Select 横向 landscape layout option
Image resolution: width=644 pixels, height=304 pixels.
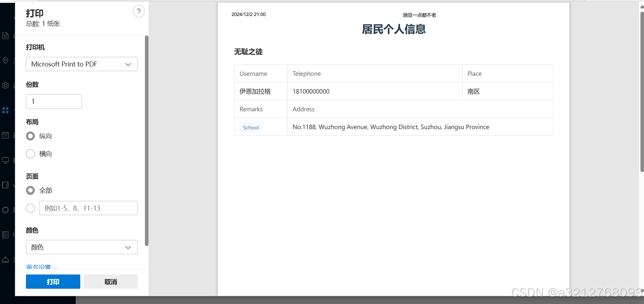tap(31, 154)
